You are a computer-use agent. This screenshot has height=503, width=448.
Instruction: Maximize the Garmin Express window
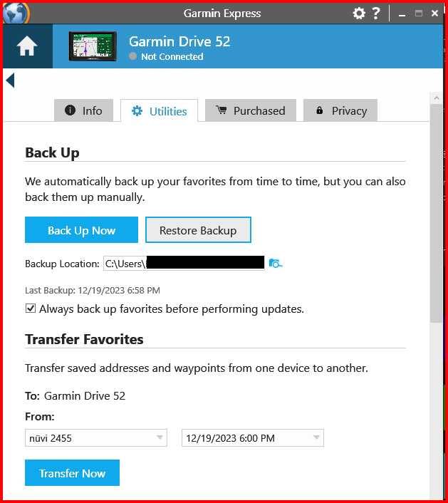[x=419, y=13]
